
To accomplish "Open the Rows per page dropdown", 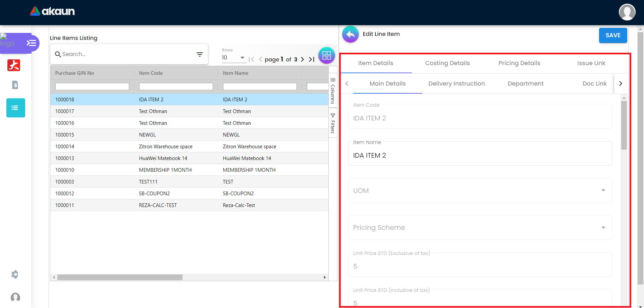I will tap(233, 58).
